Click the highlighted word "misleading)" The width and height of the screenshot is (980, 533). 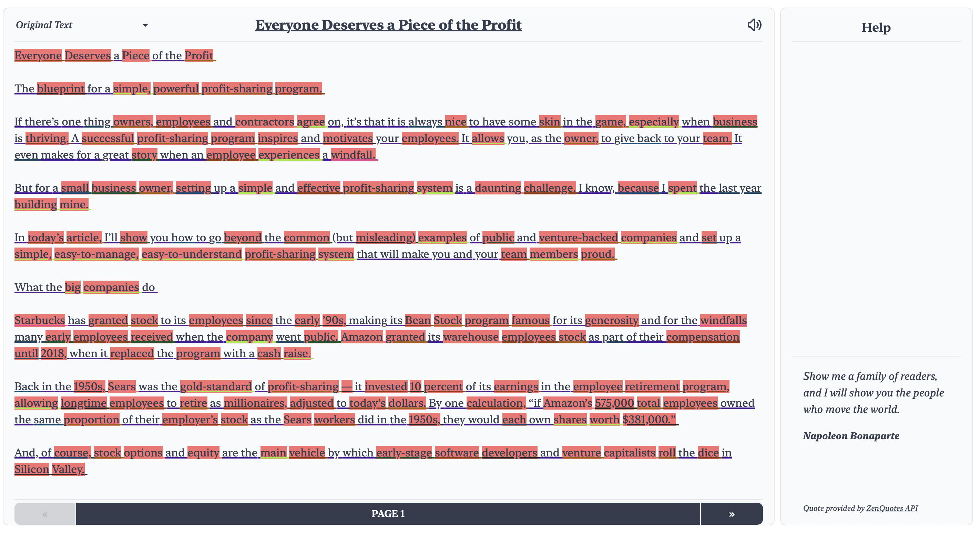click(385, 238)
